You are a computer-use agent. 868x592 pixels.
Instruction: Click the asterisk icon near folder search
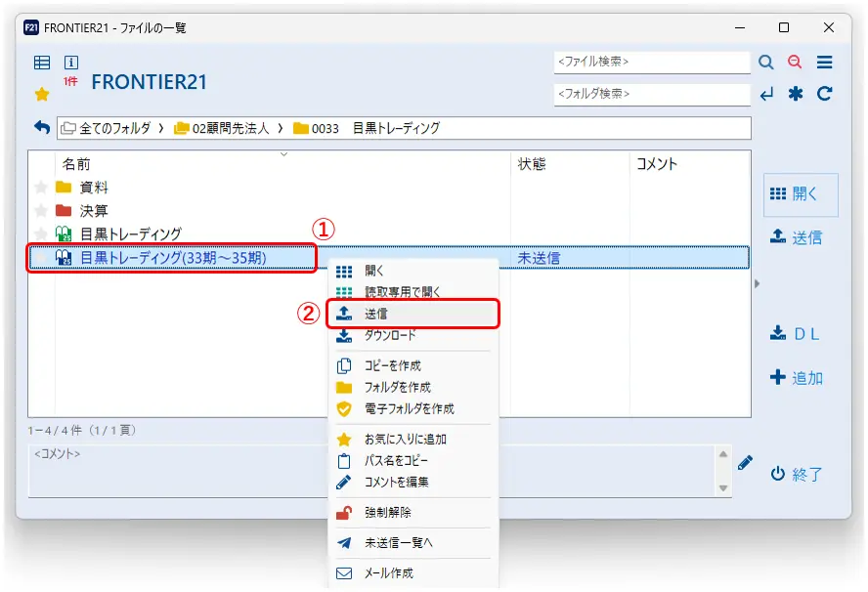pos(796,95)
